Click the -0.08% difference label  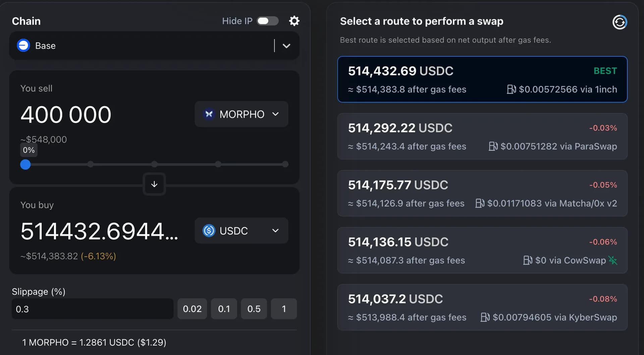(603, 299)
